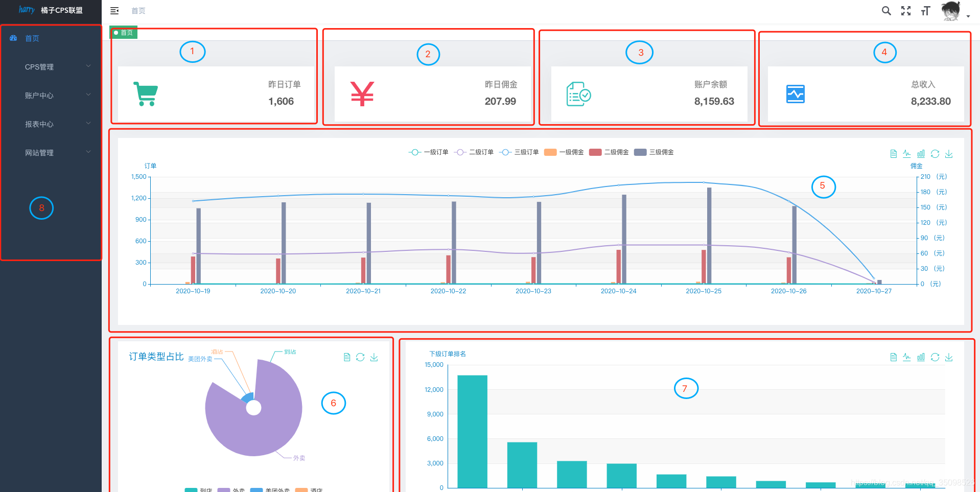This screenshot has width=980, height=492.
Task: Open data view of 下级订单排名 chart
Action: pyautogui.click(x=894, y=357)
